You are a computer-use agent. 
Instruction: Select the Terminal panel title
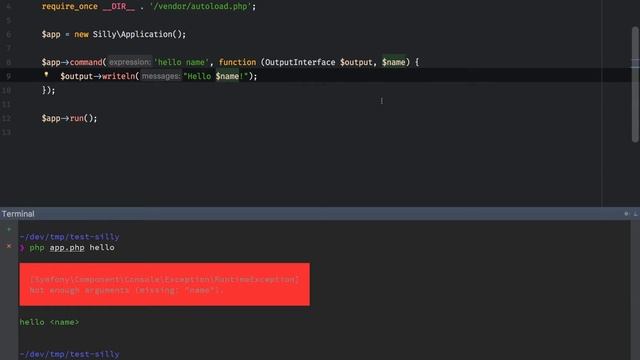click(x=18, y=213)
